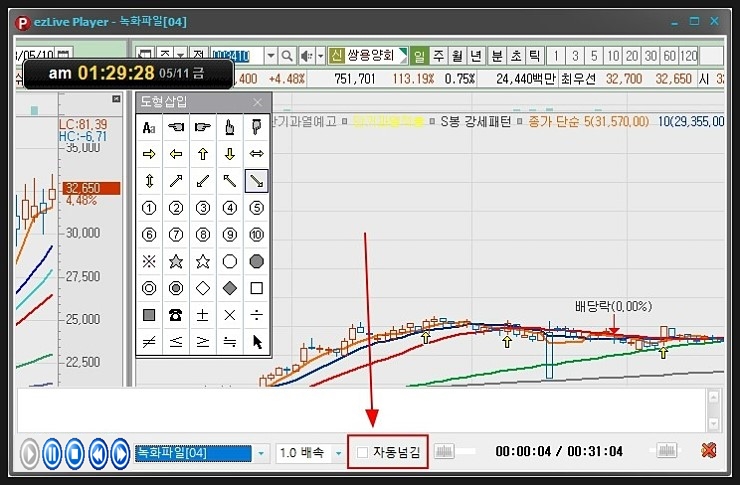Image resolution: width=740 pixels, height=485 pixels.
Task: Insert the filled gray diamond shape
Action: click(230, 288)
